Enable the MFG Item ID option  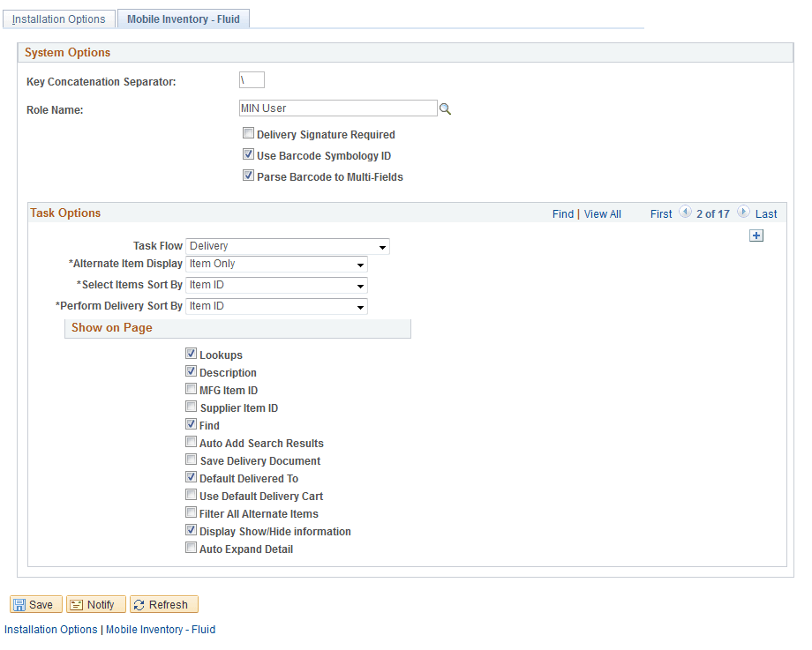(x=192, y=389)
